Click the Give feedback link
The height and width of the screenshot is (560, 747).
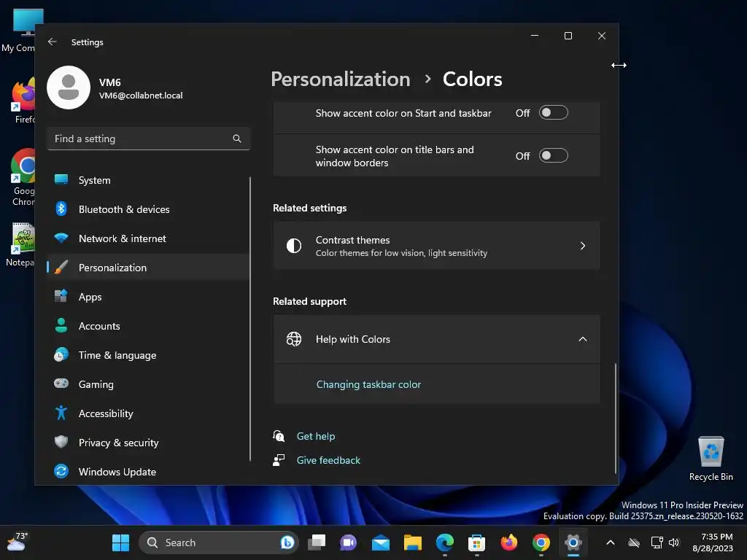click(x=328, y=460)
